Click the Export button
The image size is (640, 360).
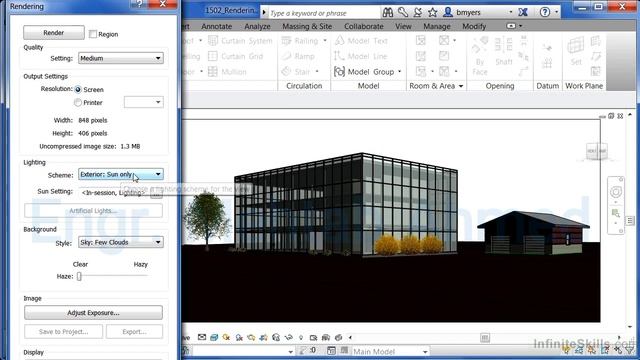pos(134,332)
